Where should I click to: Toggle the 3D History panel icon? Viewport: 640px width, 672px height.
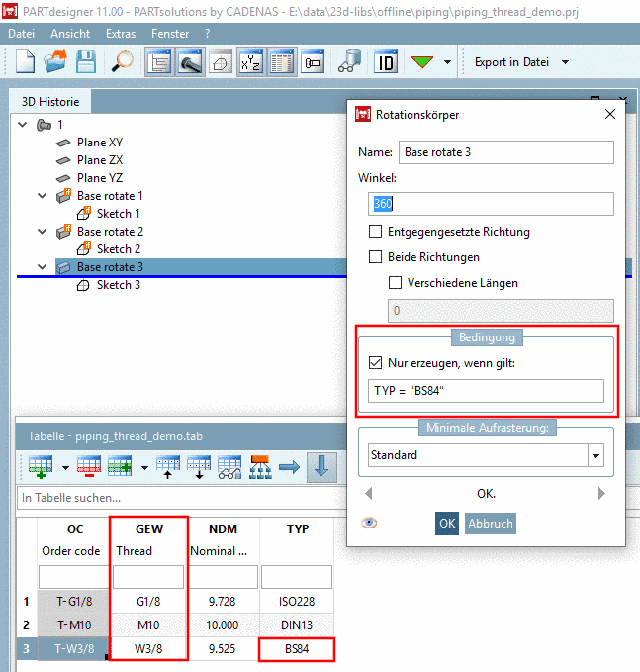click(159, 62)
